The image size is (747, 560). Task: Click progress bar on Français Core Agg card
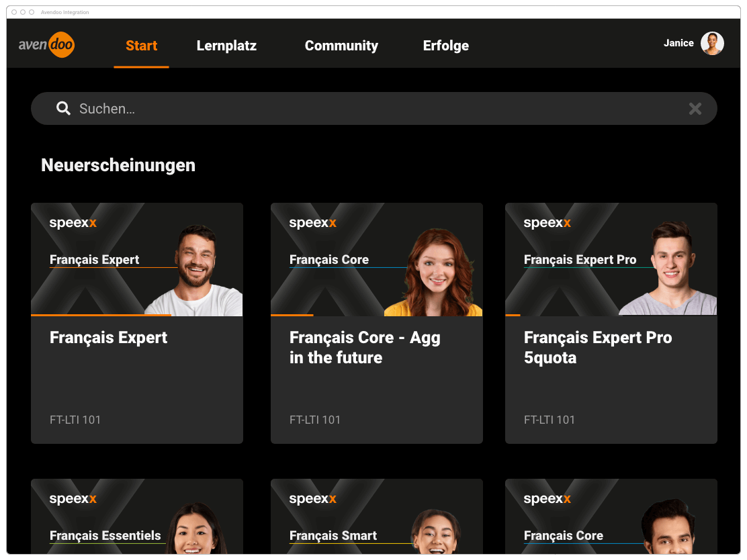click(292, 315)
